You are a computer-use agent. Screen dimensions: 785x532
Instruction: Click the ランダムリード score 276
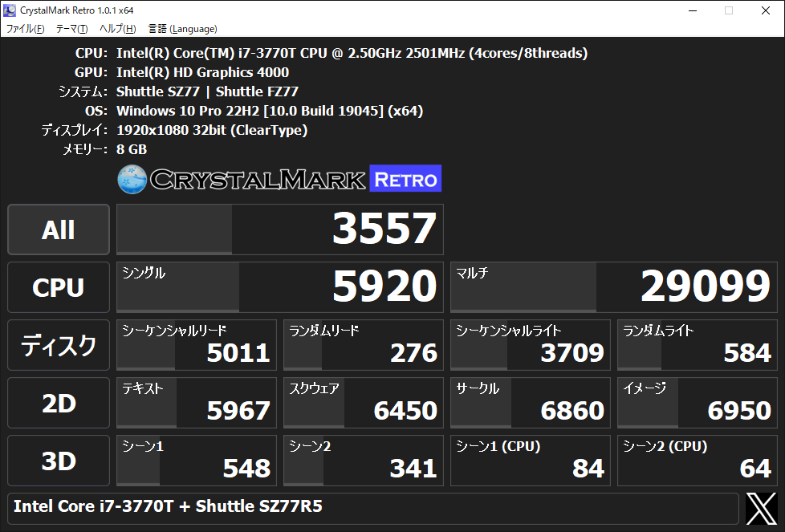pyautogui.click(x=364, y=345)
